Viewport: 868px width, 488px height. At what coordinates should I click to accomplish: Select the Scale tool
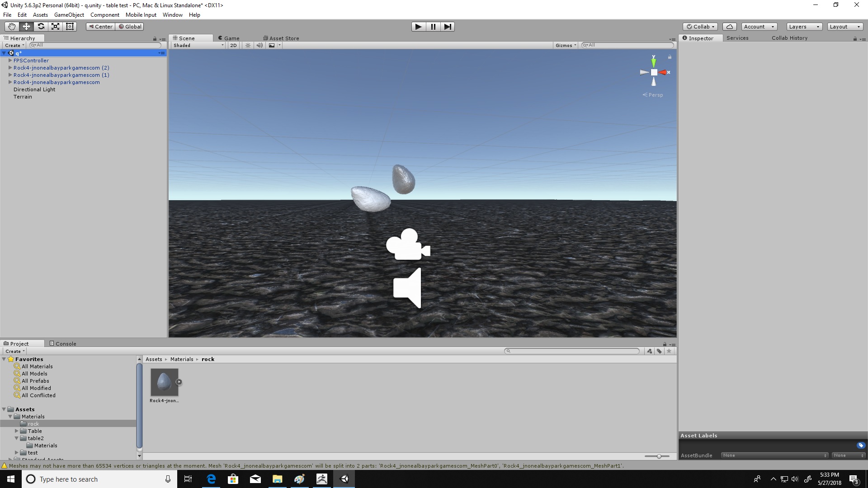[55, 27]
